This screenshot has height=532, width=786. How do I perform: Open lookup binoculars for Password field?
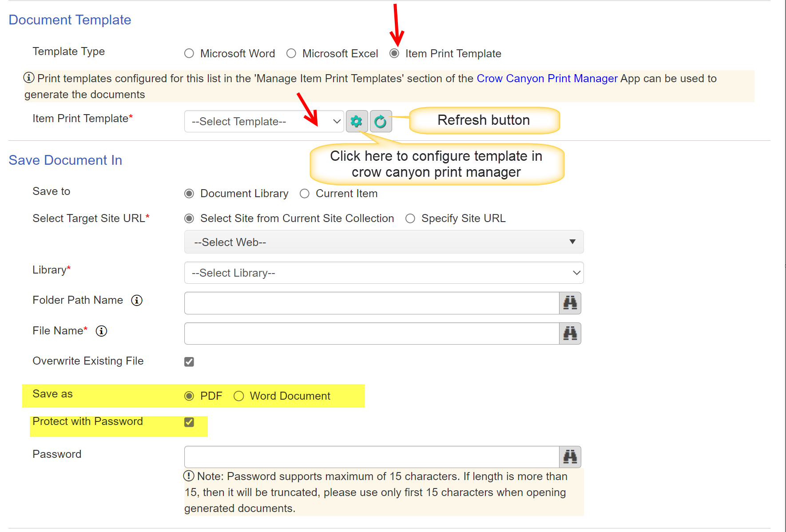coord(570,457)
